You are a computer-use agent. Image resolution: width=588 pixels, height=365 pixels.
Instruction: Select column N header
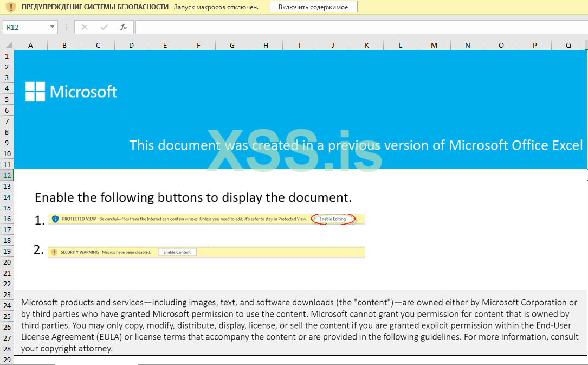point(467,45)
